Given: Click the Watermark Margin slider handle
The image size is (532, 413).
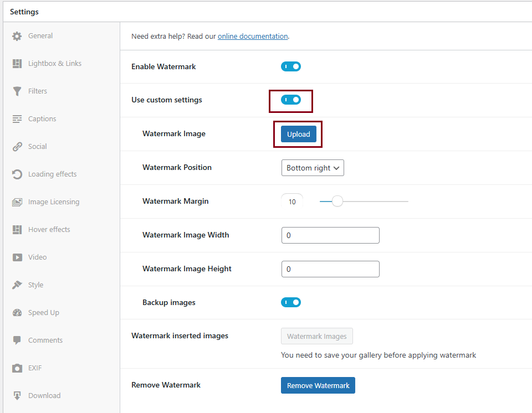Looking at the screenshot, I should click(337, 202).
